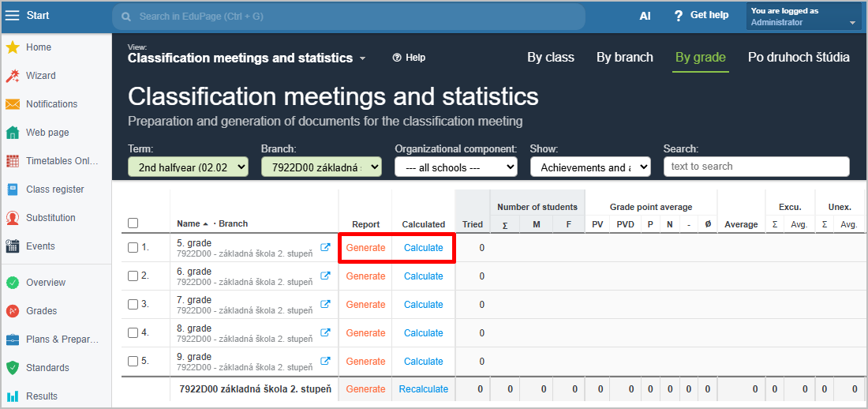Click the Grades icon in sidebar
Viewport: 868px width, 409px height.
(13, 311)
